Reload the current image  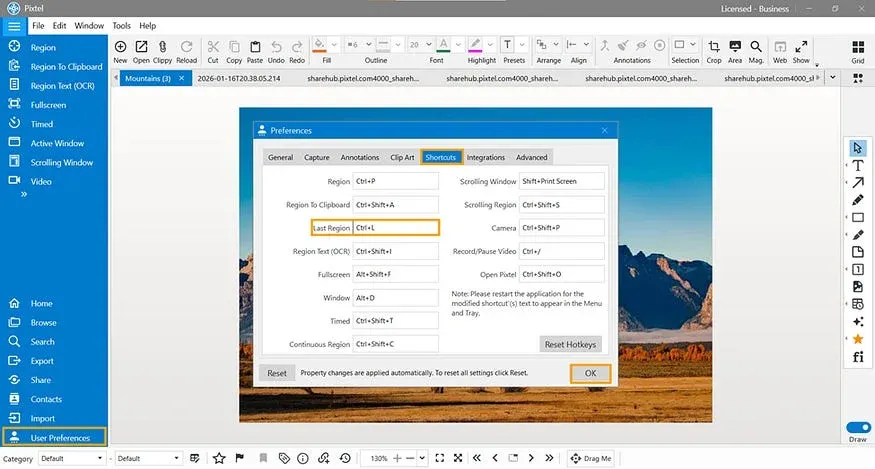tap(186, 51)
